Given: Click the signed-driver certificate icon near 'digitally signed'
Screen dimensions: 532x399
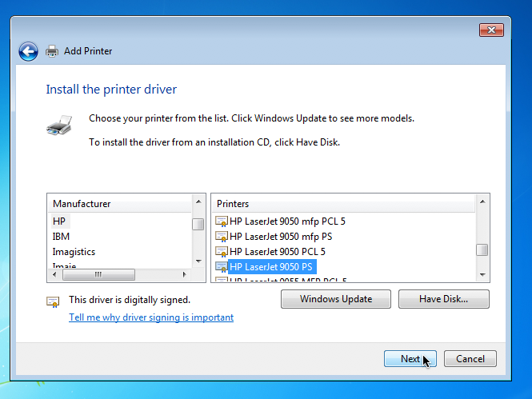Looking at the screenshot, I should pyautogui.click(x=53, y=301).
